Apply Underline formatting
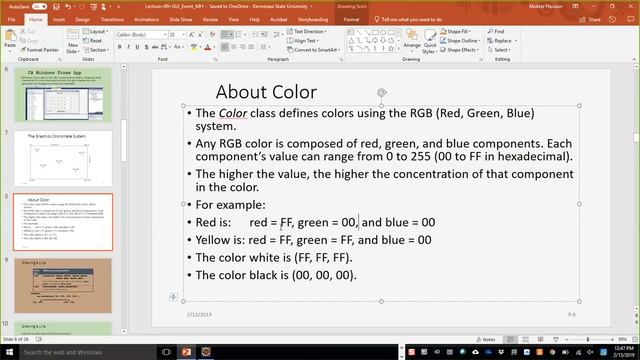This screenshot has width=640, height=360. 138,47
